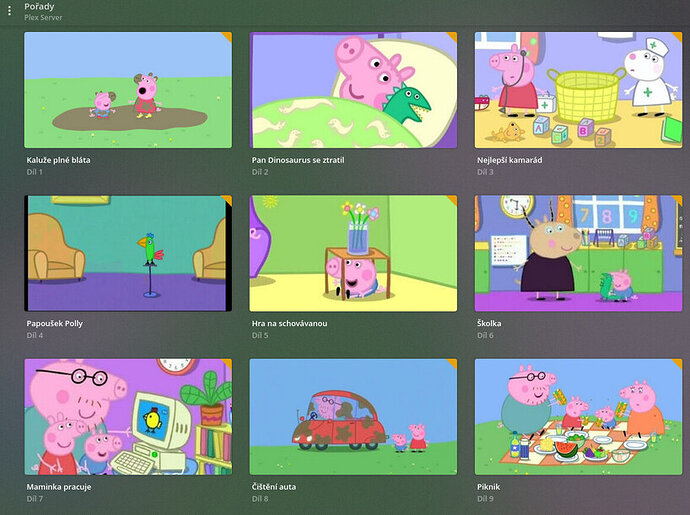
Task: Click the unwatched orange corner on Piknik
Action: coord(677,364)
